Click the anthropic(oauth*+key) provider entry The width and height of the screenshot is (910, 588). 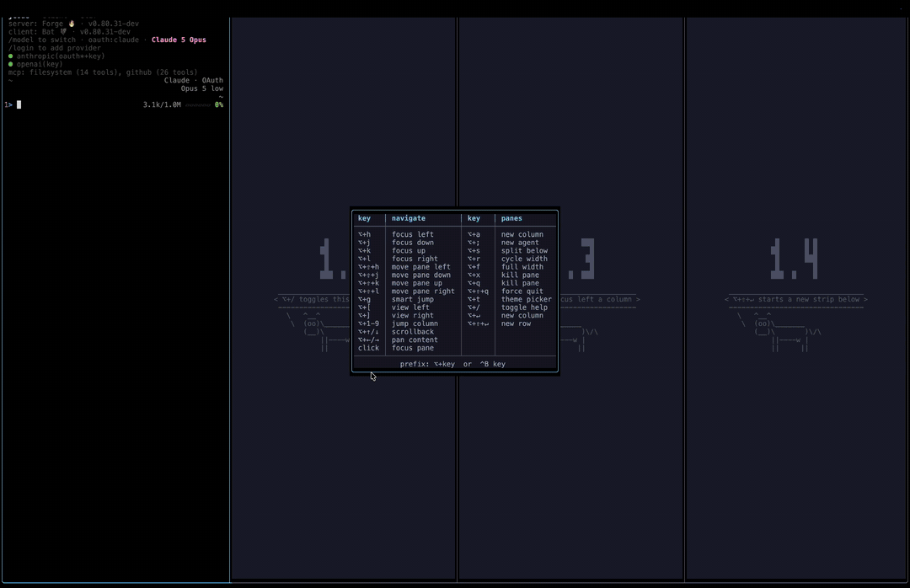tap(61, 56)
